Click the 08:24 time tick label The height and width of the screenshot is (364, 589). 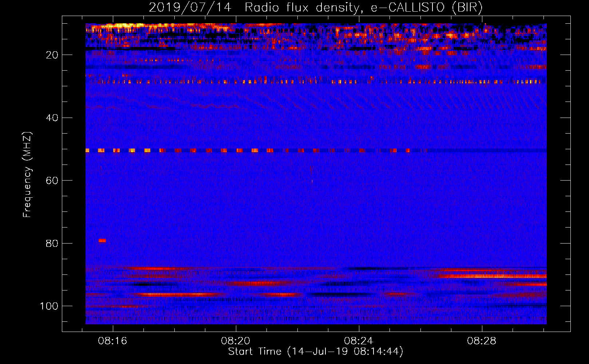[359, 341]
